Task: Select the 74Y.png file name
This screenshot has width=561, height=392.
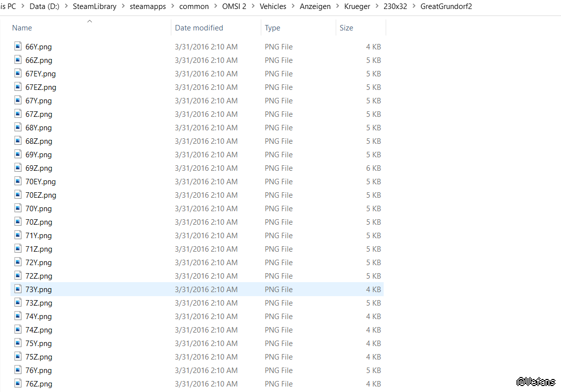Action: pyautogui.click(x=38, y=316)
